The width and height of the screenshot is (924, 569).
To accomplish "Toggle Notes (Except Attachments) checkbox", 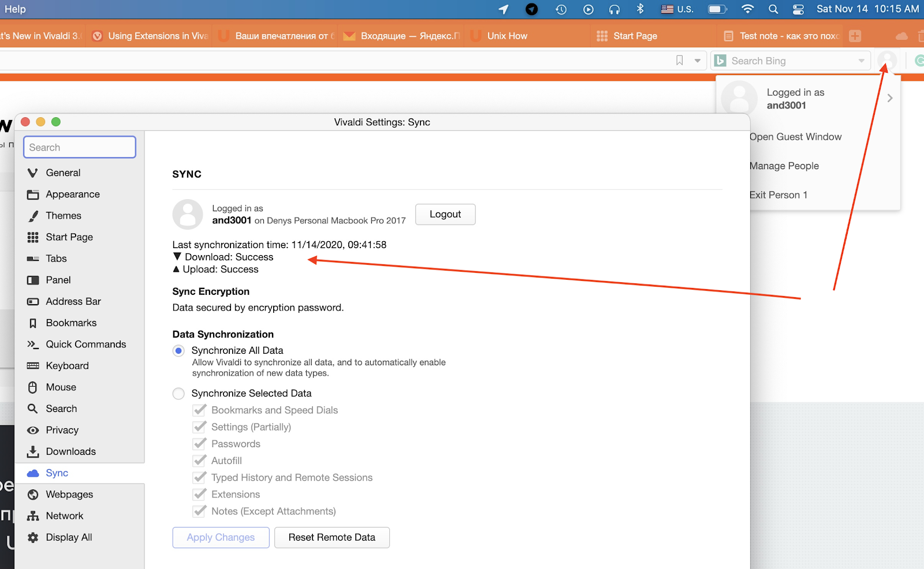I will pos(199,511).
